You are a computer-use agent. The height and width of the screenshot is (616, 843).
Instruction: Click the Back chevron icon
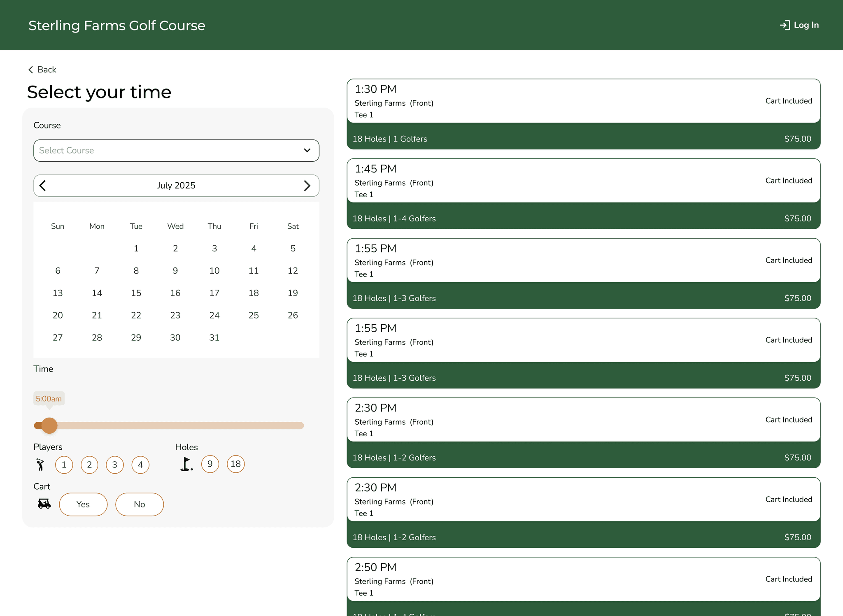pos(30,70)
